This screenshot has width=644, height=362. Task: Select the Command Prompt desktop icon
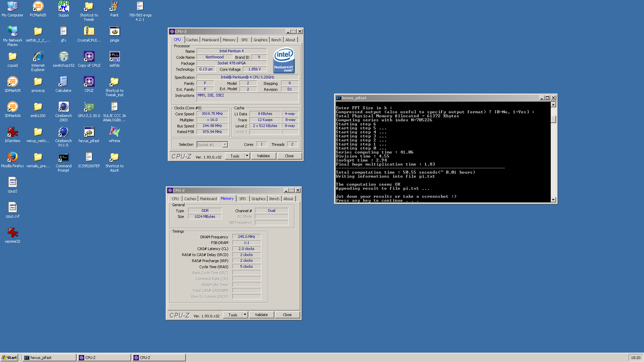click(63, 157)
